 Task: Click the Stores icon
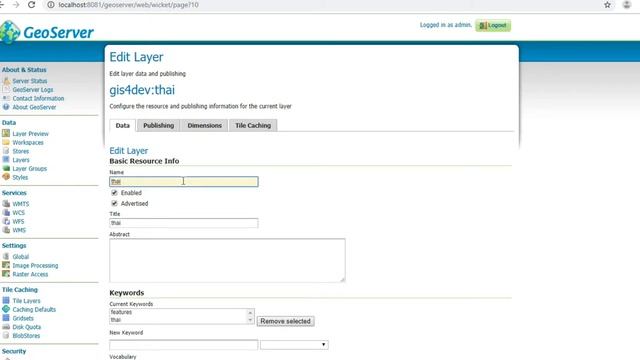coord(6,151)
